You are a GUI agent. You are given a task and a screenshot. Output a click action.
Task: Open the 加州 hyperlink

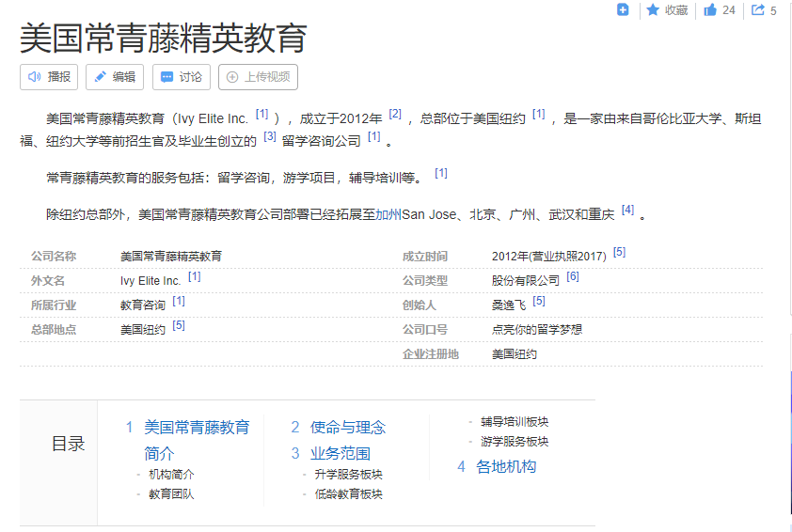point(388,214)
